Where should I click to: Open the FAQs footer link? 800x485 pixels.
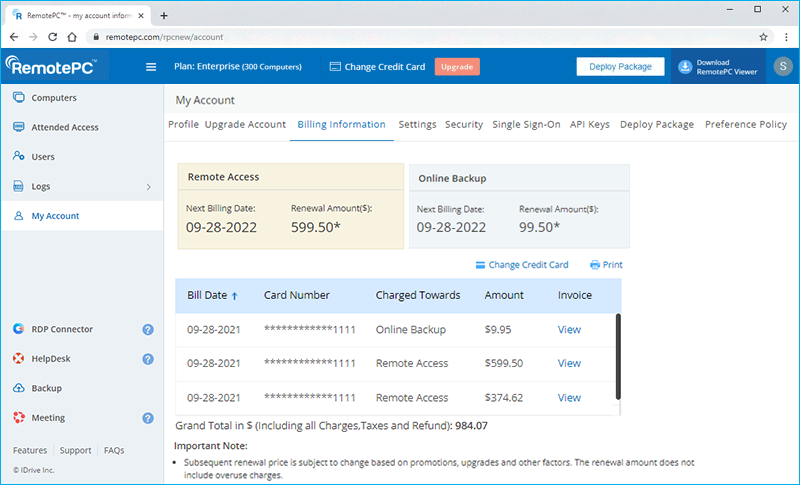[x=114, y=450]
